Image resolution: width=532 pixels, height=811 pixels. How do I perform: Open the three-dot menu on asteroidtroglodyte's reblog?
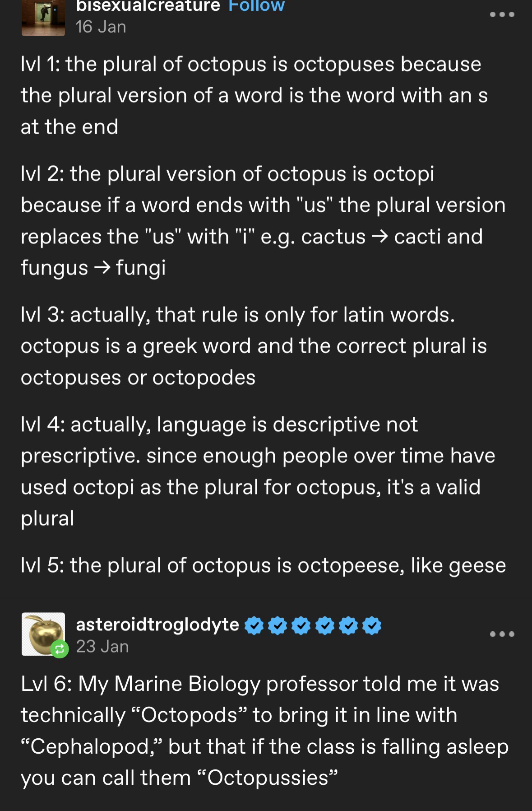pyautogui.click(x=502, y=634)
